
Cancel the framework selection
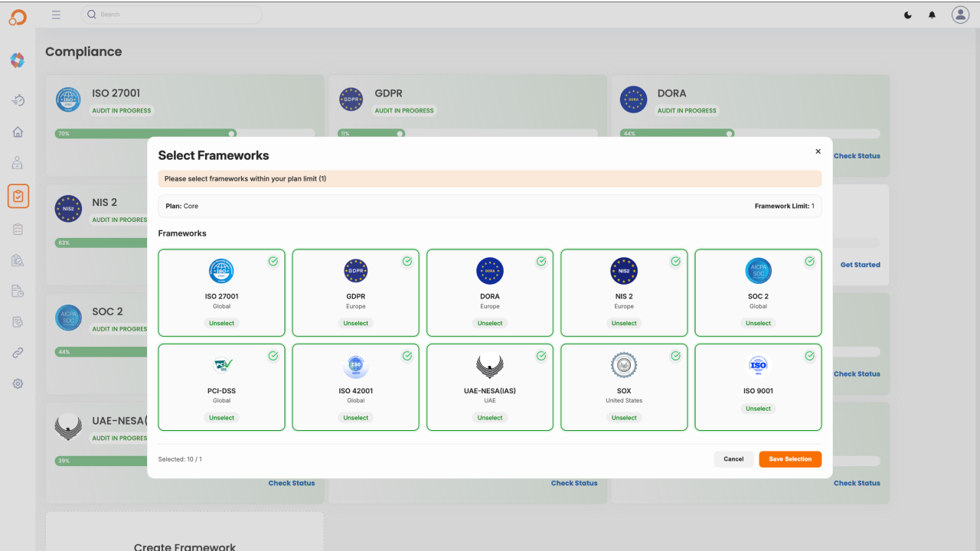[x=733, y=459]
